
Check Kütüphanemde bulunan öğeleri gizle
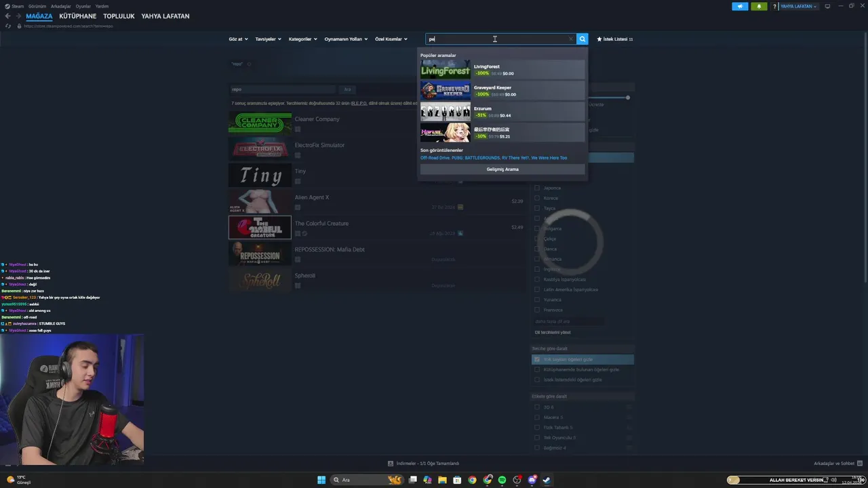pos(537,369)
